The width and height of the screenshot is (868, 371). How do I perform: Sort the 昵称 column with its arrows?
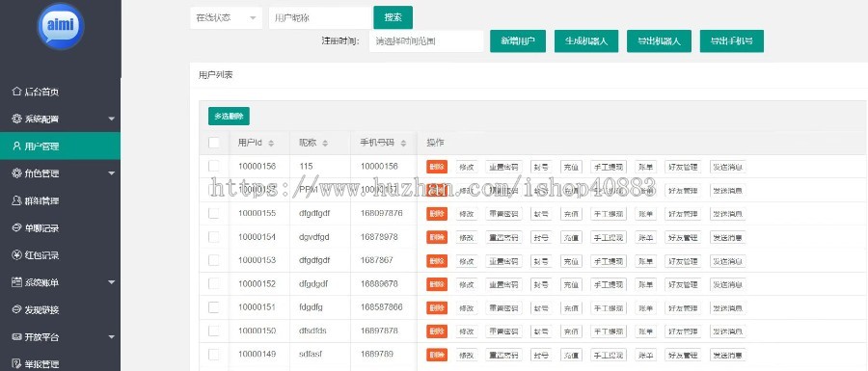[x=325, y=144]
